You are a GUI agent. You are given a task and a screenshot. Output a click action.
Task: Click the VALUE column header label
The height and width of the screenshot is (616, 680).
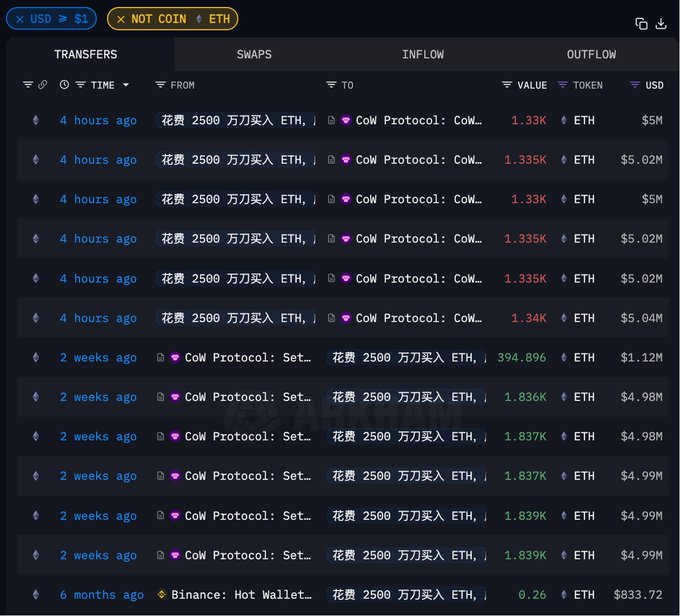point(532,85)
